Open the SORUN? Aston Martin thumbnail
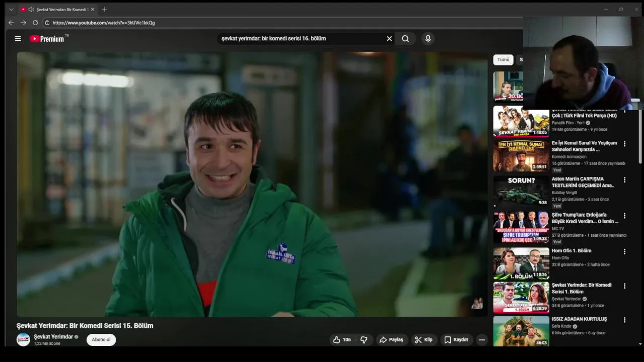This screenshot has height=362, width=644. [x=521, y=191]
